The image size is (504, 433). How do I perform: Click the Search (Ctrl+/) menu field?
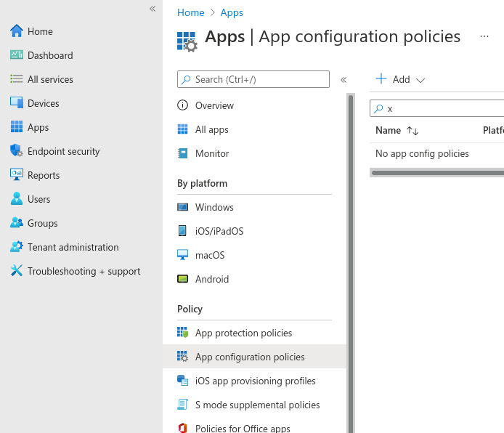pyautogui.click(x=253, y=79)
